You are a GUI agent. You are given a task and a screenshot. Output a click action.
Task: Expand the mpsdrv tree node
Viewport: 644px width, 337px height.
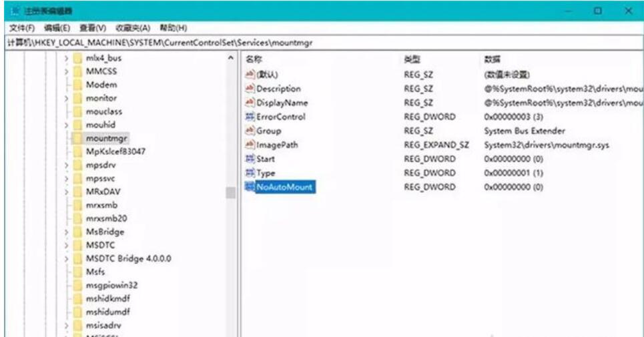pyautogui.click(x=66, y=165)
